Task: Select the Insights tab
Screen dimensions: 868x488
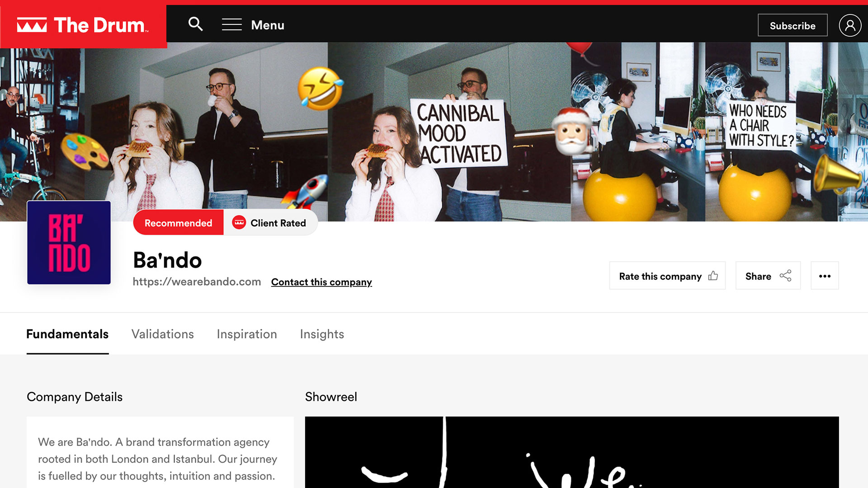Action: click(322, 334)
